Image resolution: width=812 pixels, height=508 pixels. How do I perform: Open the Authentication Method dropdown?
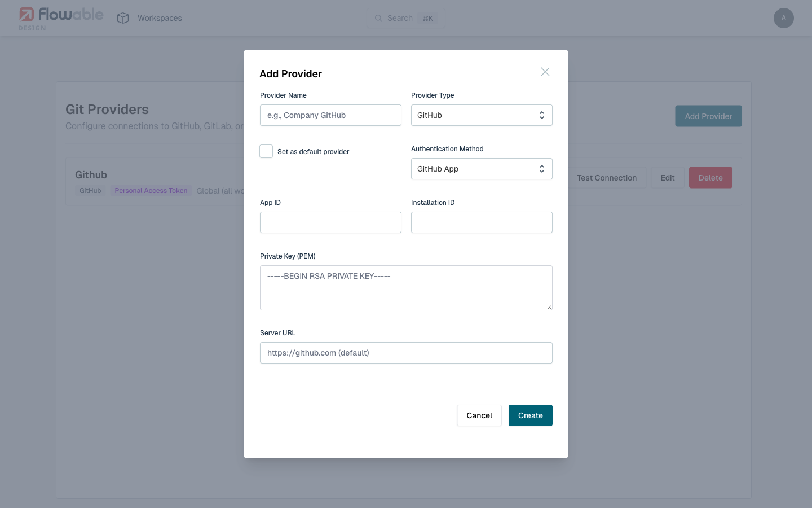[482, 169]
